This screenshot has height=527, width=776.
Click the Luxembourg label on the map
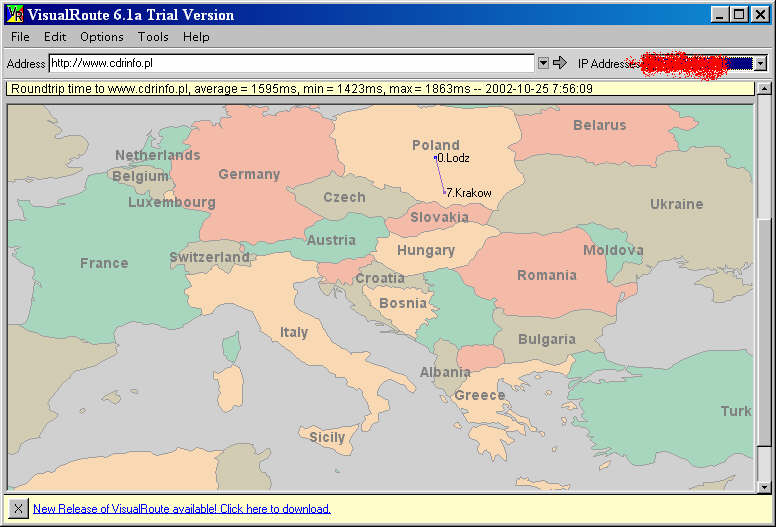[x=172, y=202]
